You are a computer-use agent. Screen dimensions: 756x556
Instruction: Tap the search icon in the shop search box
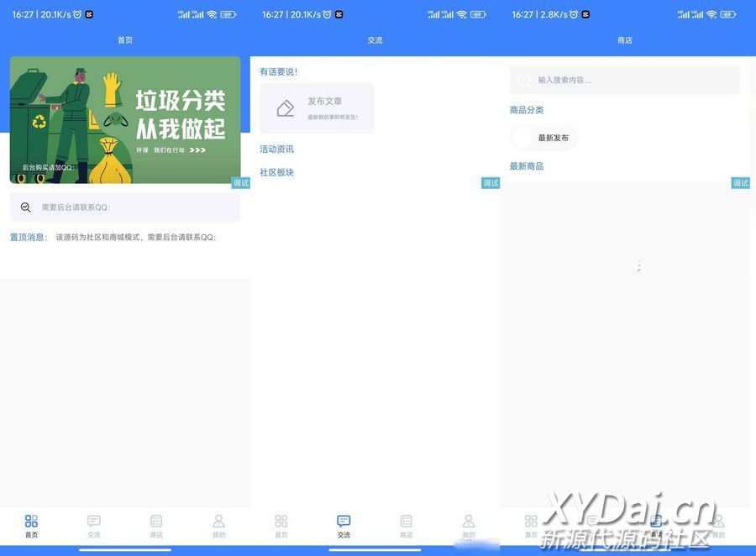tap(524, 80)
